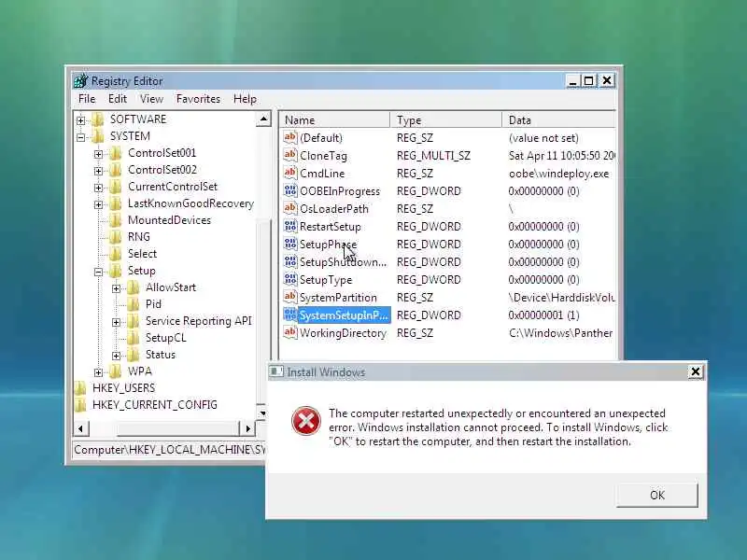This screenshot has height=560, width=747.
Task: Select the HKEY_CURRENT_CONFIG folder icon
Action: (x=80, y=405)
